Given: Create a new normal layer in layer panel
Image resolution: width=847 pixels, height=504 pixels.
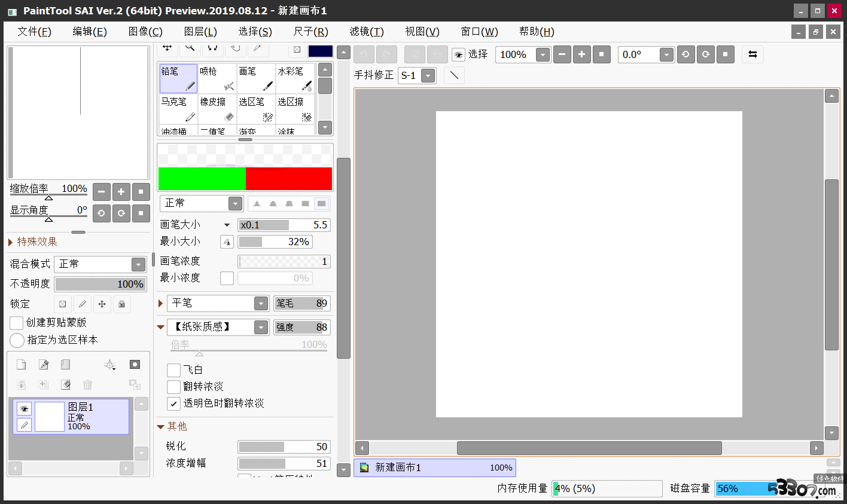Looking at the screenshot, I should pos(21,365).
